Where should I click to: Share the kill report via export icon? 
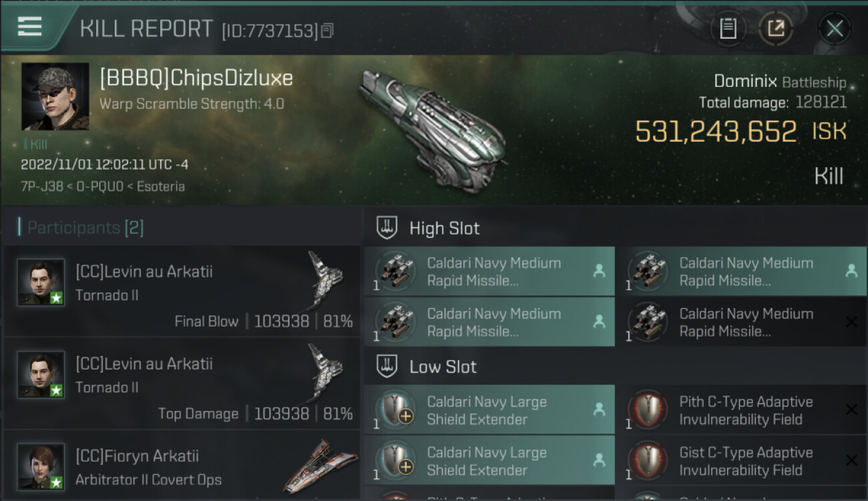pyautogui.click(x=775, y=28)
